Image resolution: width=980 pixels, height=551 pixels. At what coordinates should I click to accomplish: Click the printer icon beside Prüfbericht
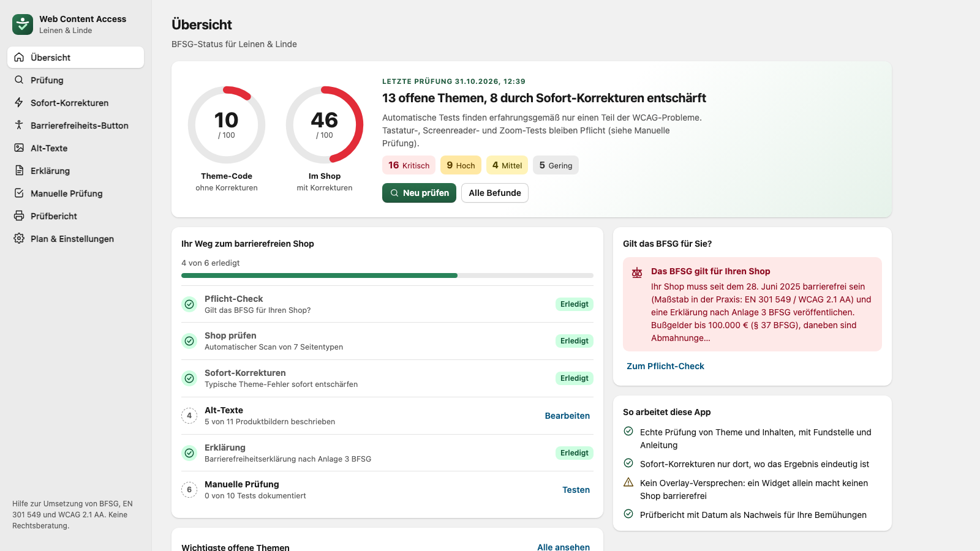(x=19, y=216)
